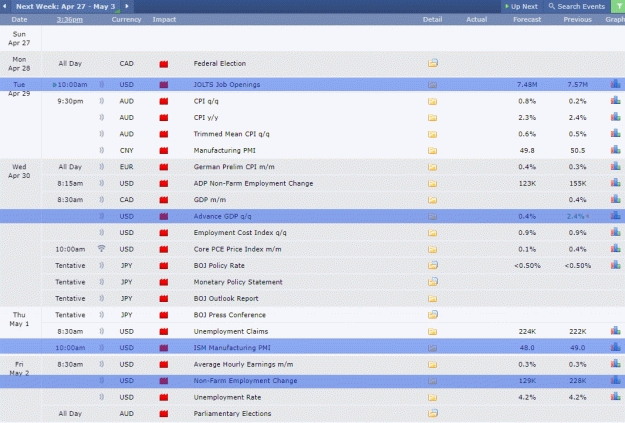The image size is (625, 423).
Task: Open detail folder for BOJ Policy Rate
Action: click(x=433, y=265)
